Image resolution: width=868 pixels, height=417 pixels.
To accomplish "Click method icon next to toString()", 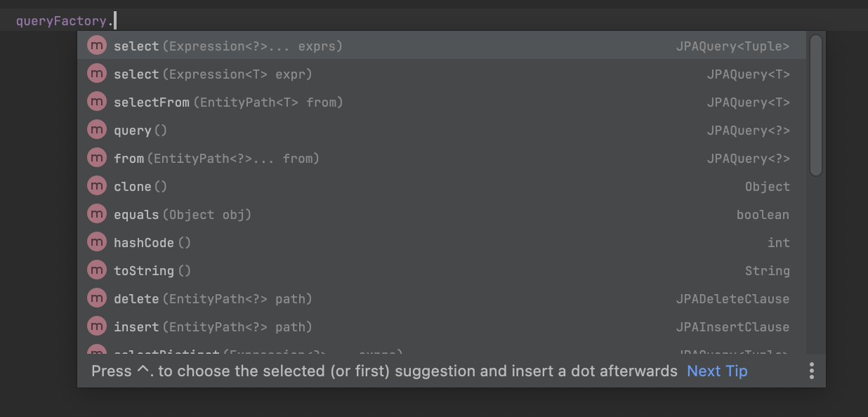I will [x=96, y=270].
